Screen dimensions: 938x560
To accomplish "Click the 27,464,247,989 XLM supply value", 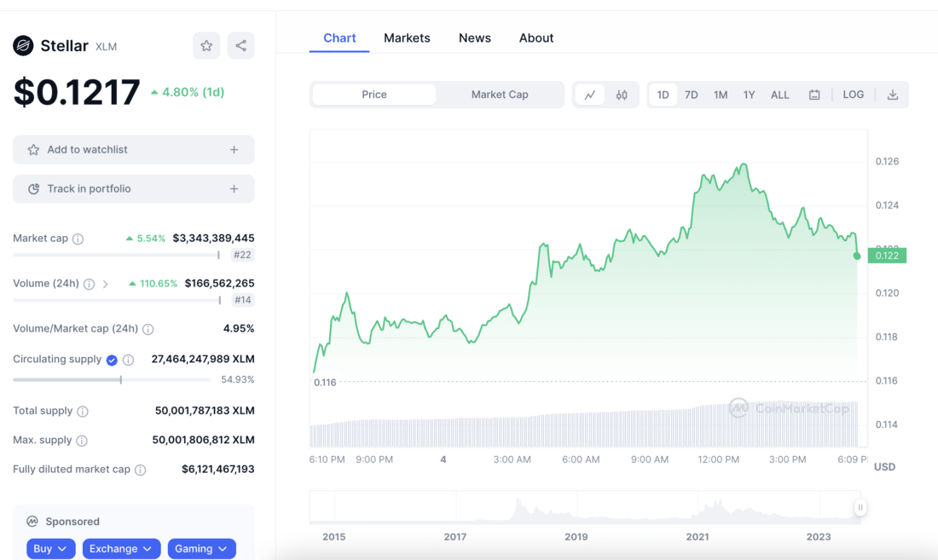I will [x=203, y=359].
